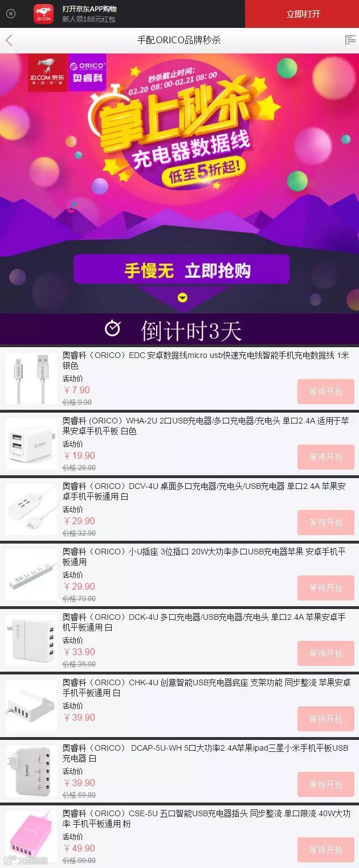Tap the red JD.COM app icon

43,14
